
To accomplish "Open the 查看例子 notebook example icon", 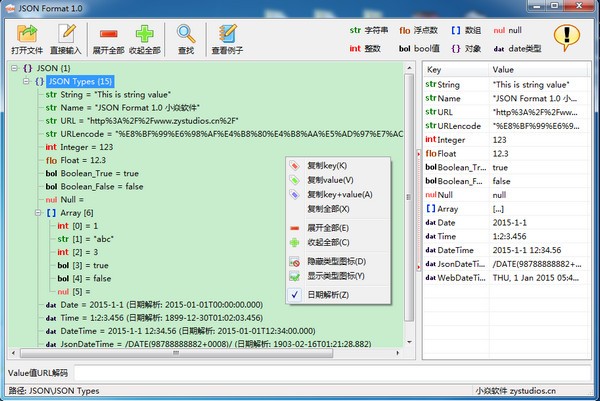I will click(227, 34).
